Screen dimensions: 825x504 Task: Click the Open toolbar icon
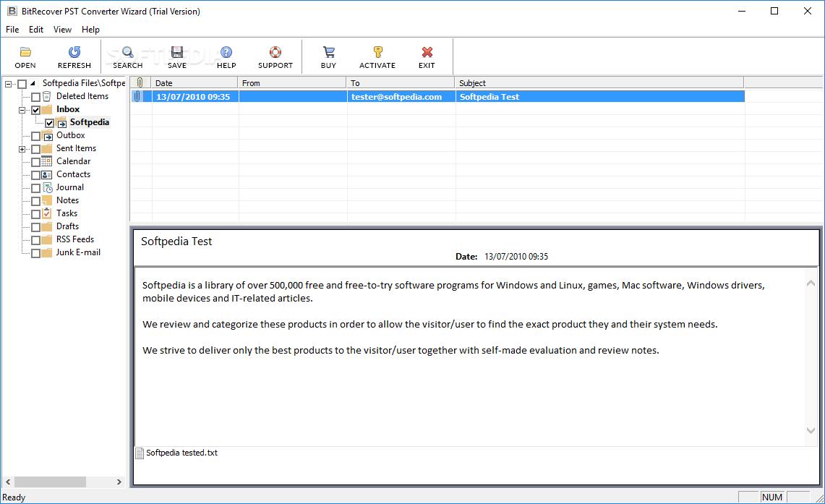(x=25, y=52)
